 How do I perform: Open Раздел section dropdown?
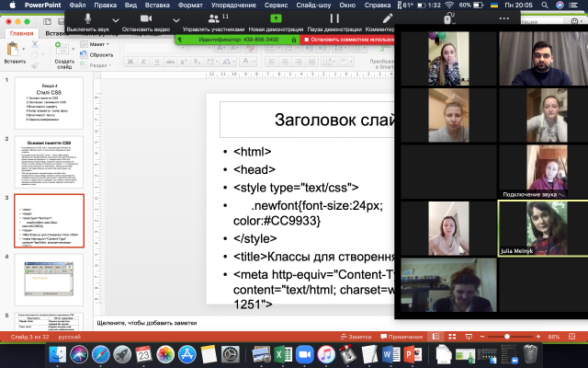[96, 65]
